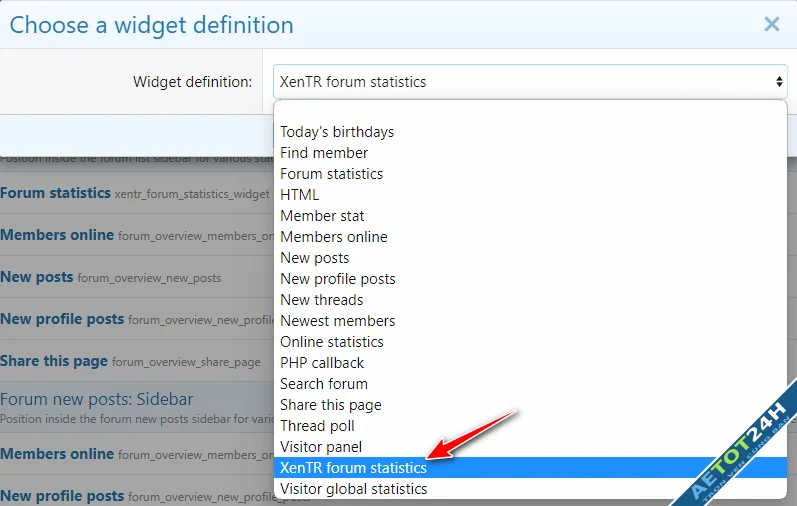
Task: Select New threads option
Action: click(x=321, y=300)
